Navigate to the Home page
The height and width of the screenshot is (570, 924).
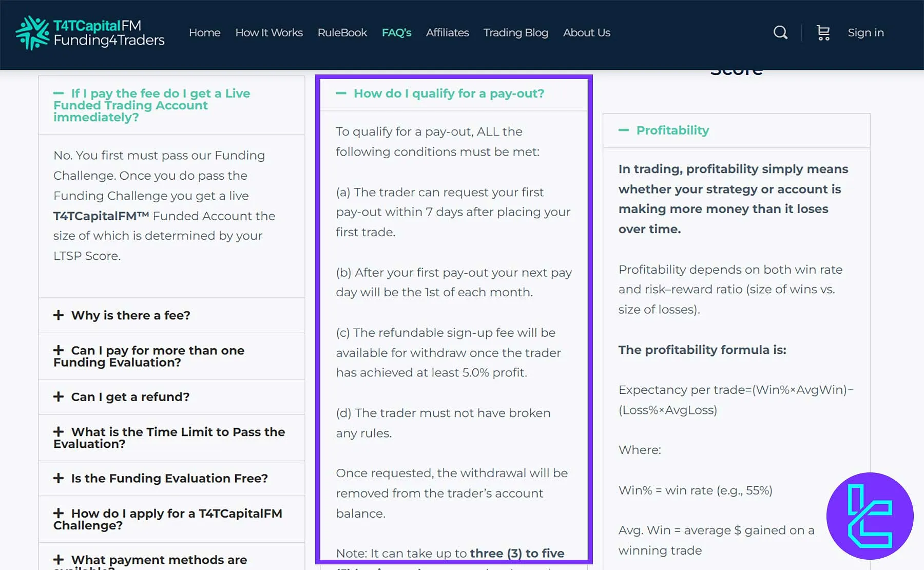tap(204, 32)
